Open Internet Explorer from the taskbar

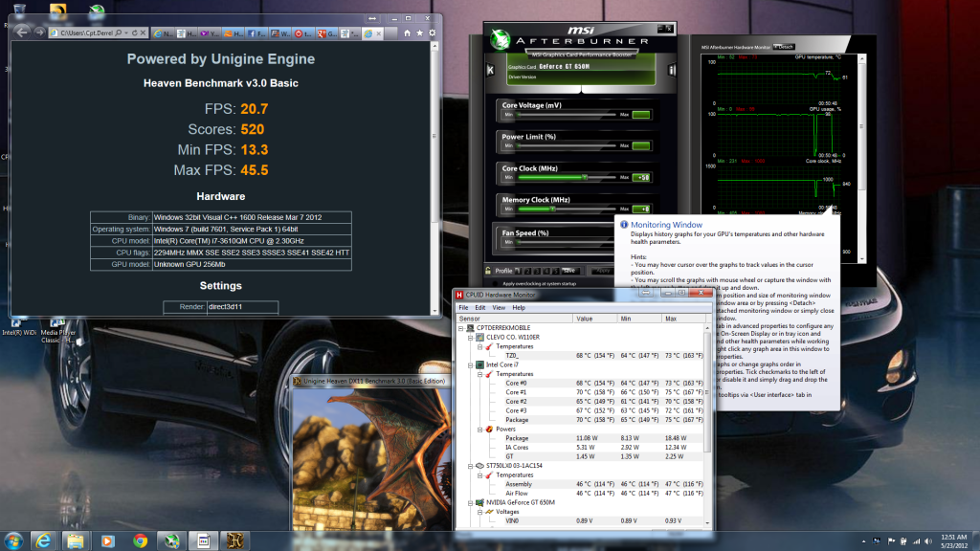pos(43,540)
